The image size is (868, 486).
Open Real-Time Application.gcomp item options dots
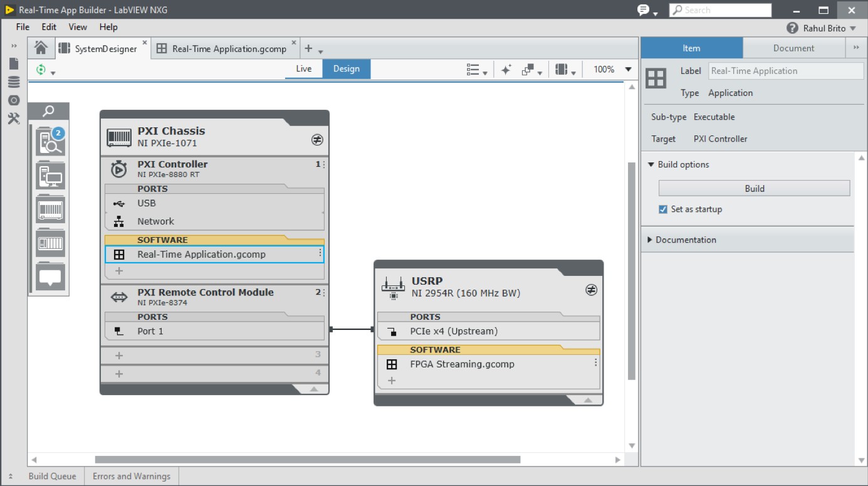[x=320, y=253]
